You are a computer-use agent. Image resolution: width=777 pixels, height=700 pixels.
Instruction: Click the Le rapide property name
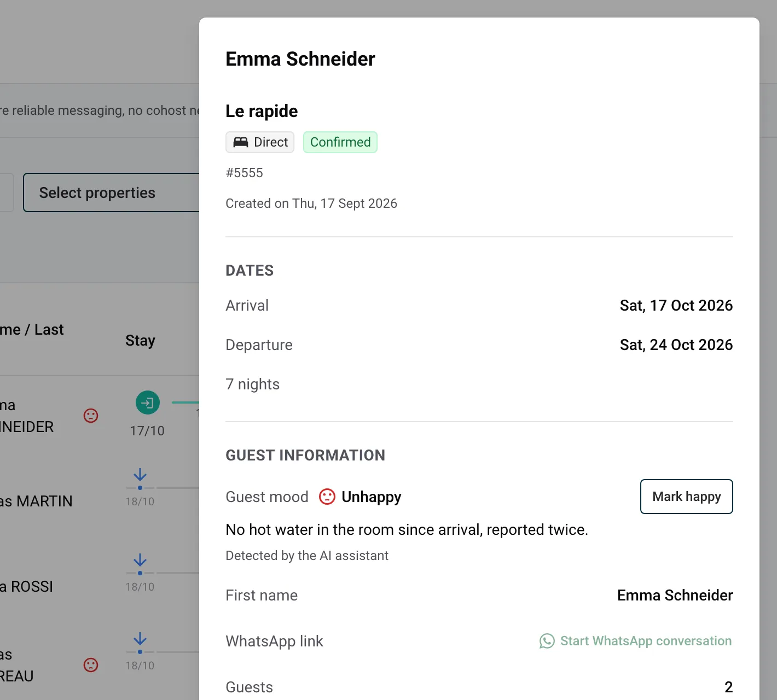point(262,111)
